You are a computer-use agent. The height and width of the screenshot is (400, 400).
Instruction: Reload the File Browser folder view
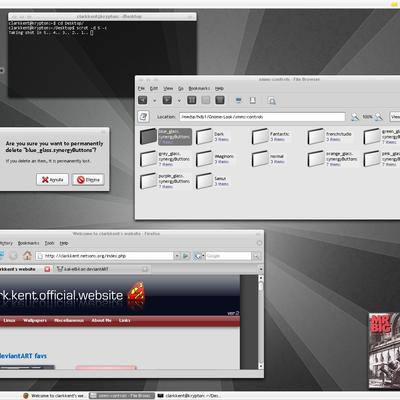[220, 100]
